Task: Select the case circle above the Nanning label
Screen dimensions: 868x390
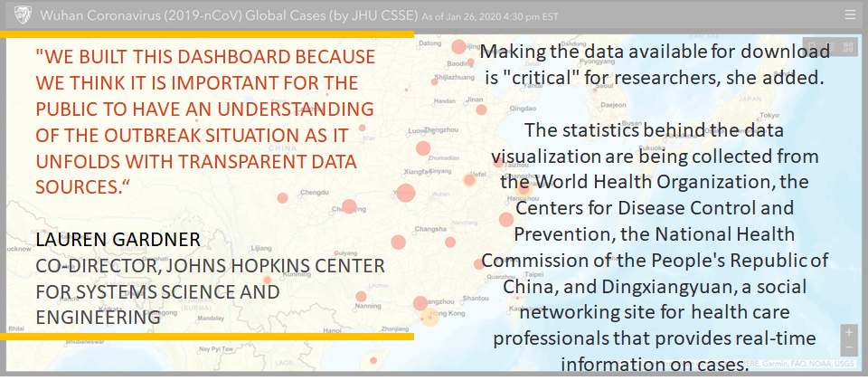Action: point(361,297)
